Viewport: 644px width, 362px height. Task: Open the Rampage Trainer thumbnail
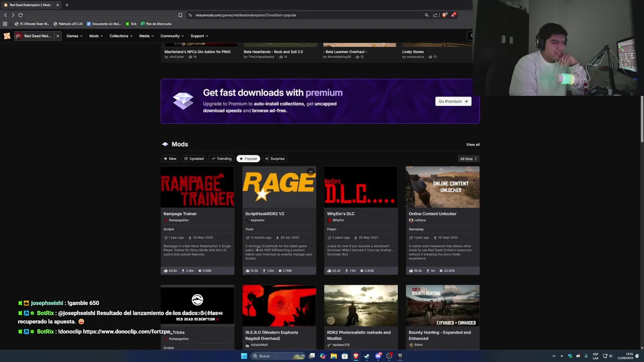click(x=197, y=187)
